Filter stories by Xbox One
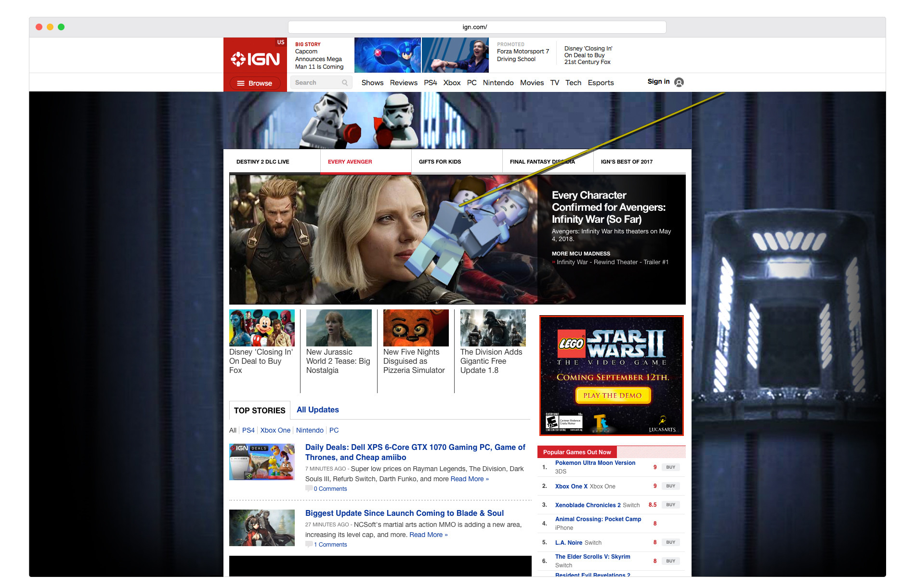 click(x=275, y=430)
